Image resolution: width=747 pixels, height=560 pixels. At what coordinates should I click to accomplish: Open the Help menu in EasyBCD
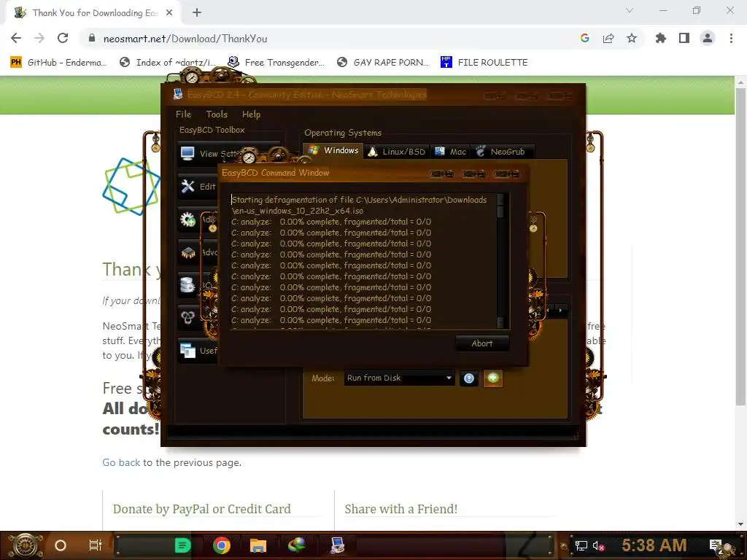click(x=251, y=114)
